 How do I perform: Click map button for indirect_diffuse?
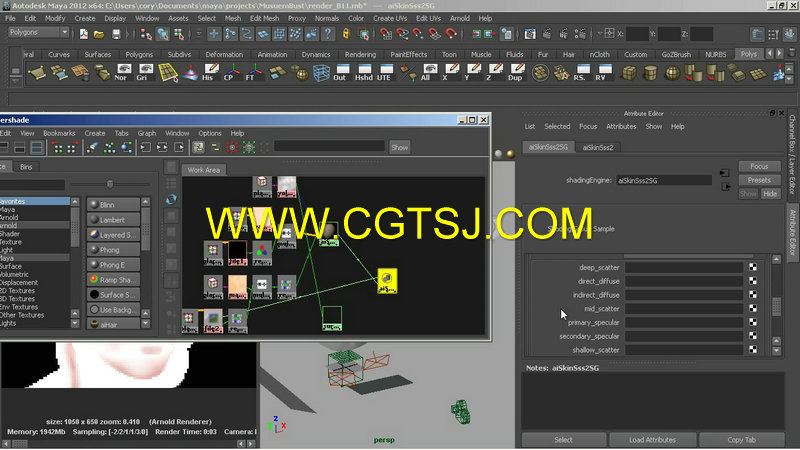[x=753, y=295]
